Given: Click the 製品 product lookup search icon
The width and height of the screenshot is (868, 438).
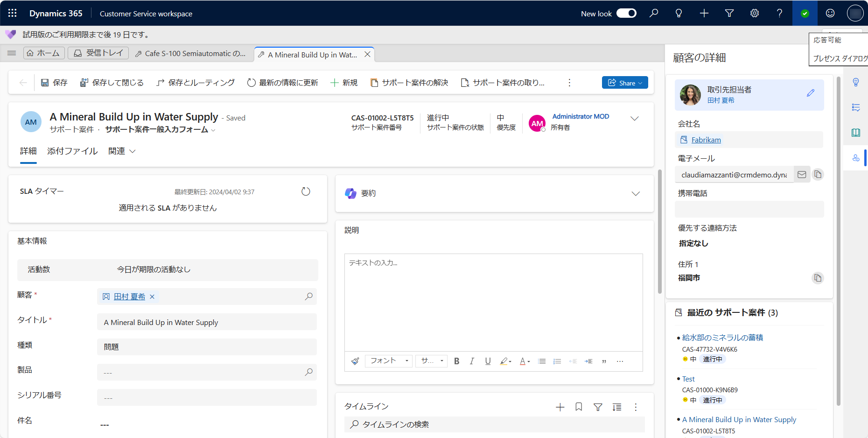Looking at the screenshot, I should pos(308,372).
